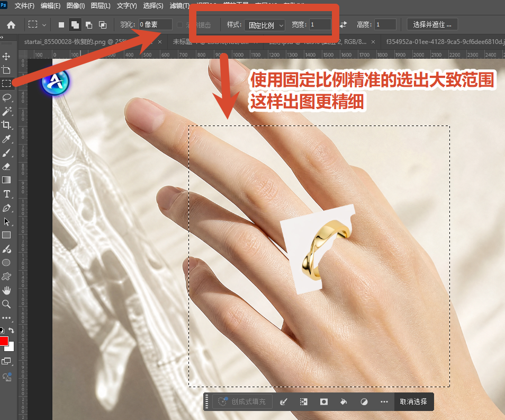This screenshot has height=420, width=505.
Task: Swap width and height values
Action: [x=344, y=24]
